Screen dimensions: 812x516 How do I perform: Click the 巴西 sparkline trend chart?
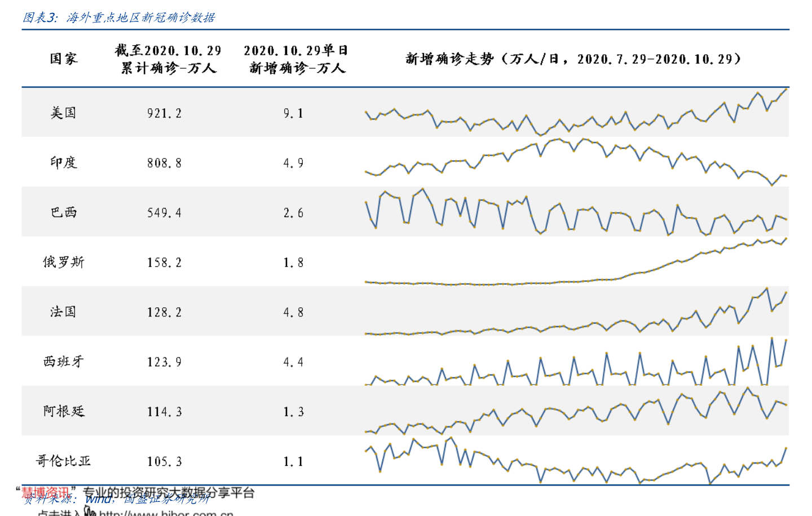click(x=576, y=211)
